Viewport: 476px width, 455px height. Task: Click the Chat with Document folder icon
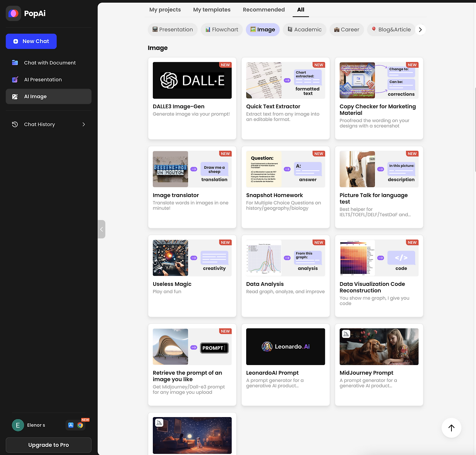15,63
